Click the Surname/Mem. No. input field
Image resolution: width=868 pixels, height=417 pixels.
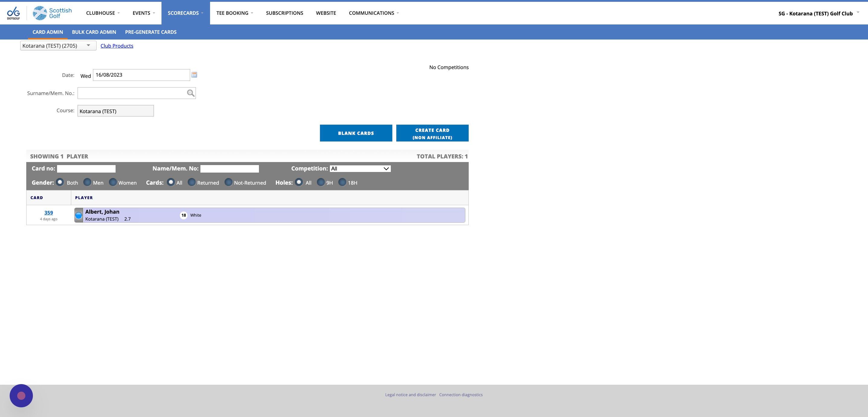click(131, 93)
